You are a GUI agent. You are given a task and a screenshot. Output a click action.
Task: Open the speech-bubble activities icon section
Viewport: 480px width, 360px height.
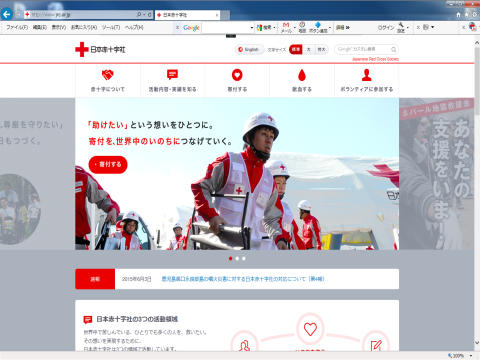point(172,74)
